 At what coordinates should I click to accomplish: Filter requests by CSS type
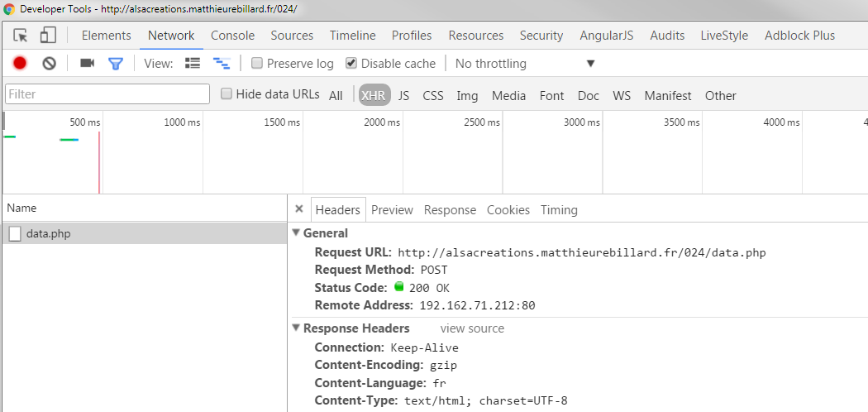click(x=433, y=96)
